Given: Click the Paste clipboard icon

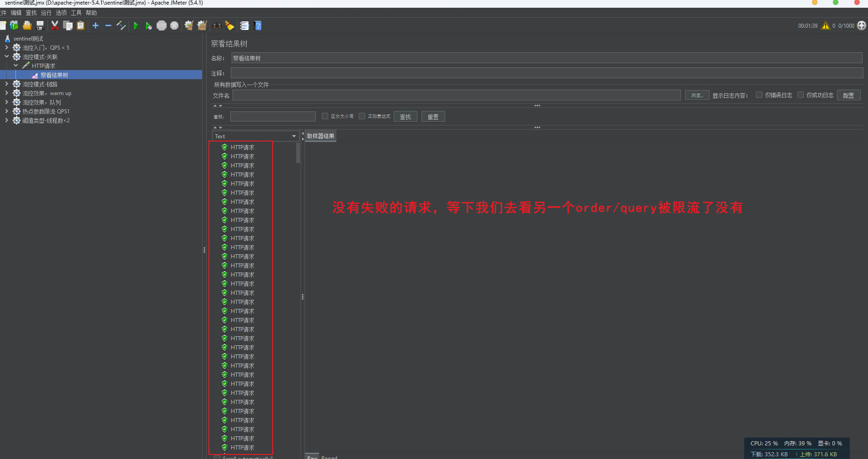Looking at the screenshot, I should (x=81, y=25).
